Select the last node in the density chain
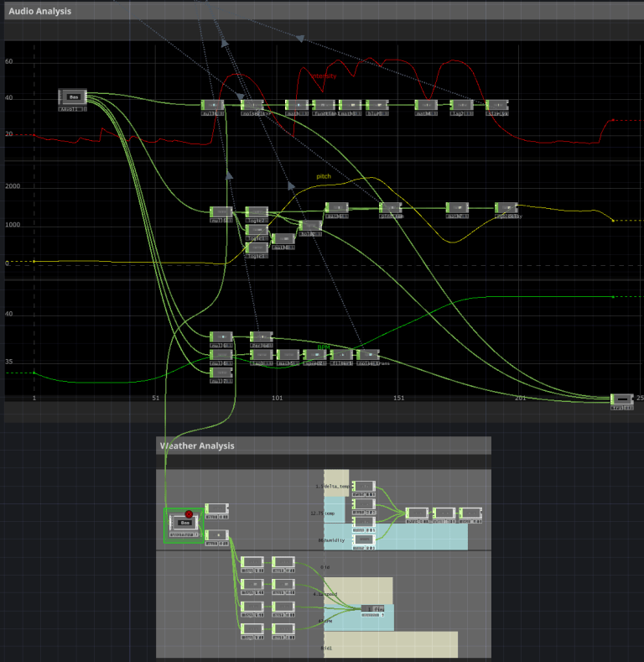644x662 pixels. tap(496, 105)
